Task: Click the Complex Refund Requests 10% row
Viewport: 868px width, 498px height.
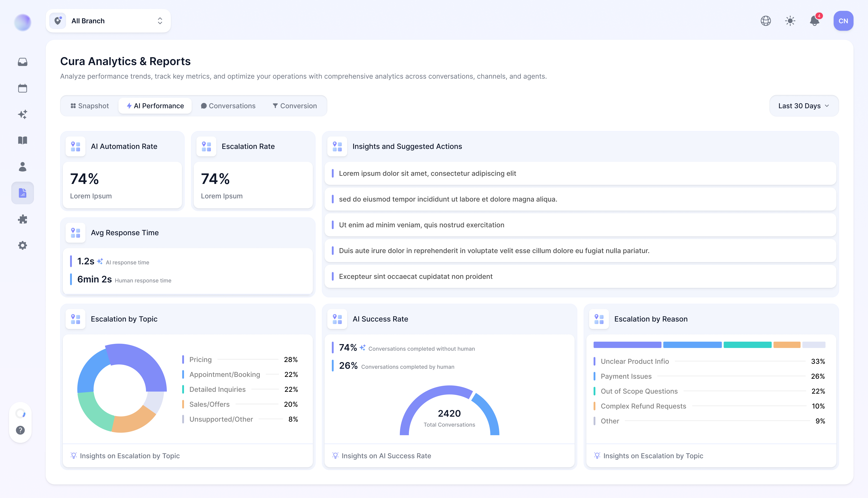Action: (x=709, y=406)
